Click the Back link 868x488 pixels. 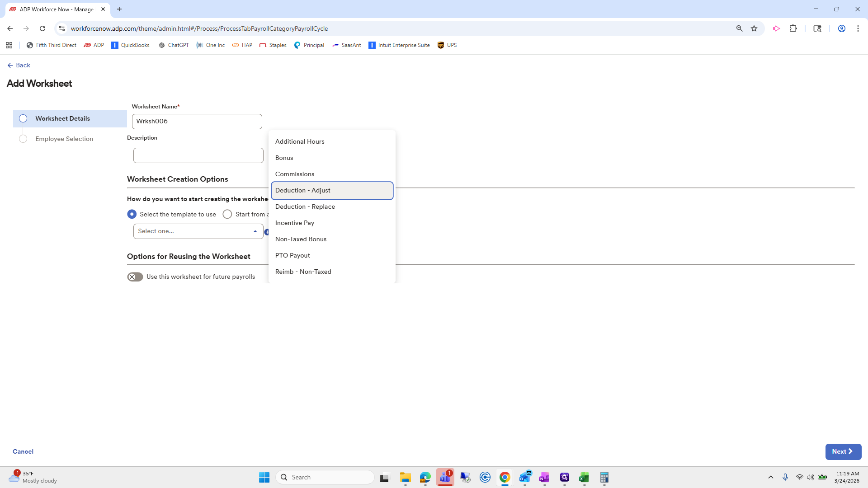23,65
